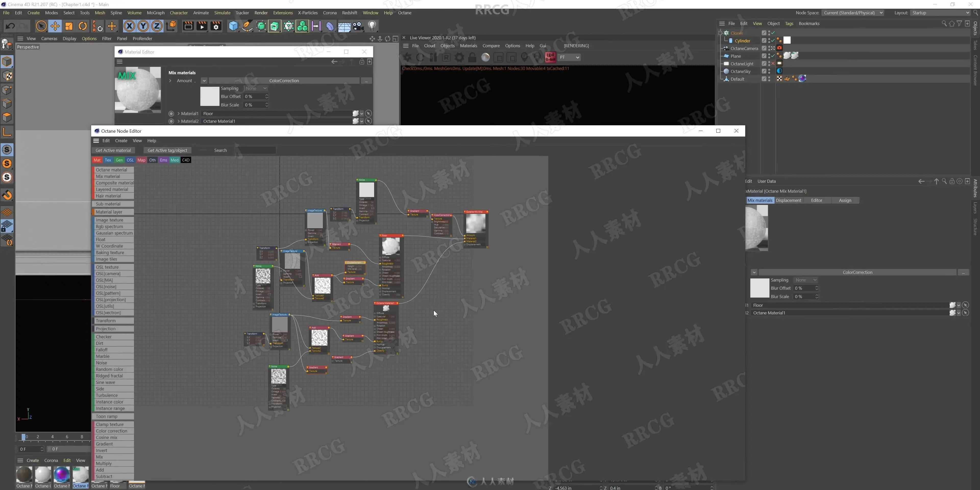The width and height of the screenshot is (980, 490).
Task: Open the Octane menu
Action: pyautogui.click(x=405, y=13)
